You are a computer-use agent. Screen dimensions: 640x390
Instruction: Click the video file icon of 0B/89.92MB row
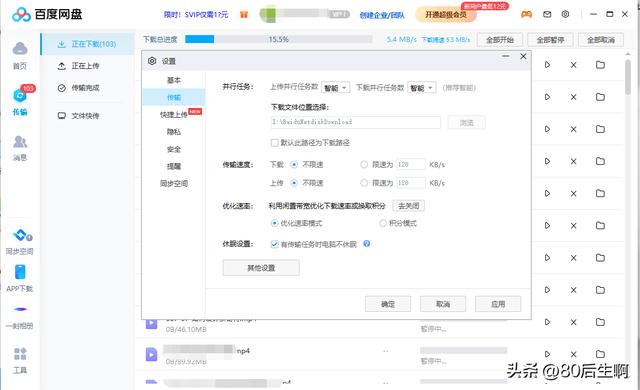tap(151, 355)
